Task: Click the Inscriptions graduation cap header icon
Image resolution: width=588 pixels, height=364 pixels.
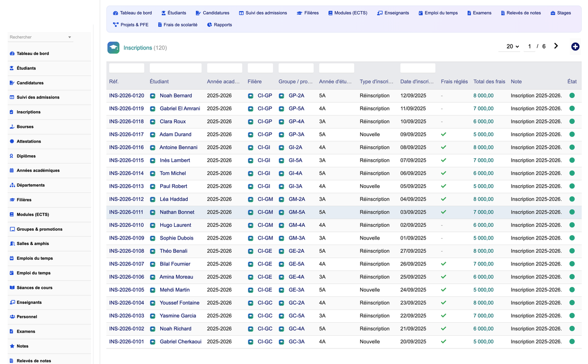Action: (x=114, y=48)
